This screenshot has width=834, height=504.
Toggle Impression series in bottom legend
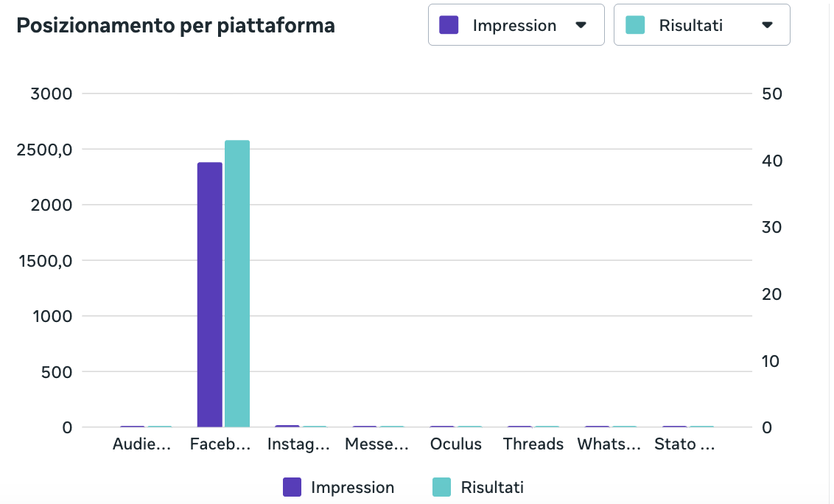coord(339,487)
